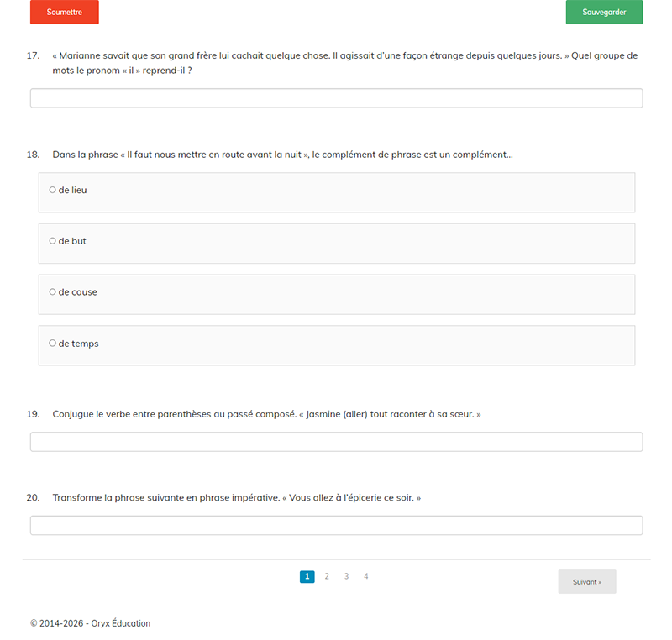Go to page 2 in pagination
The width and height of the screenshot is (672, 640).
327,576
